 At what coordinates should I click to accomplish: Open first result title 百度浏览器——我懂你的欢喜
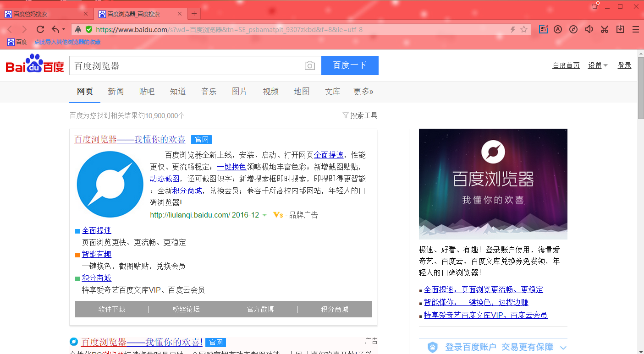click(130, 139)
